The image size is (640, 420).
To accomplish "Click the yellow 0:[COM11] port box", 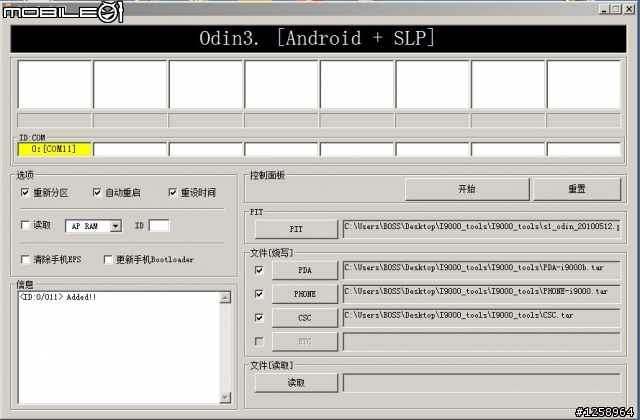I will tap(54, 149).
